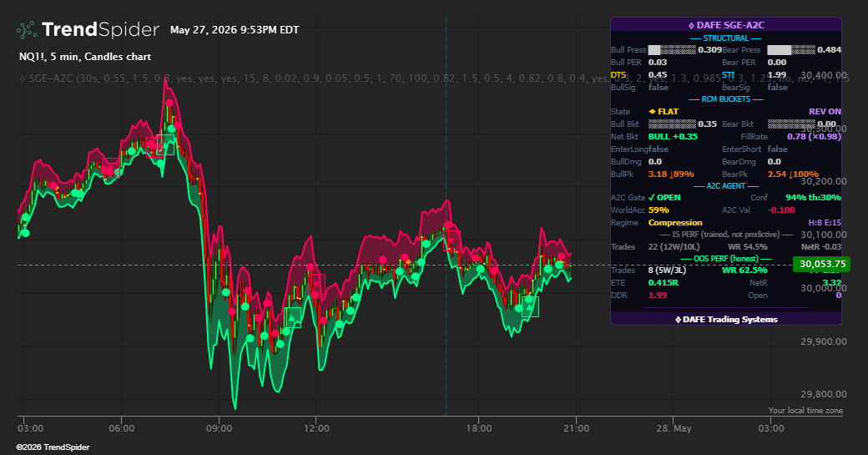The height and width of the screenshot is (455, 868).
Task: Click the TrendSpider brand name text
Action: [100, 29]
